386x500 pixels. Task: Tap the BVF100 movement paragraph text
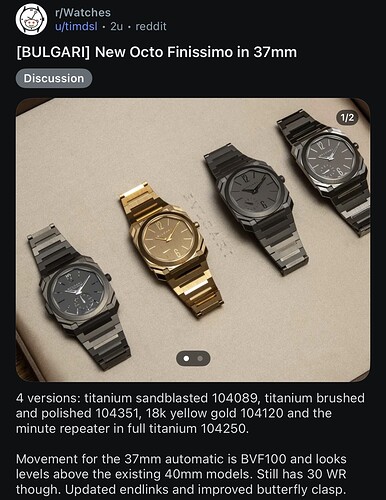pos(181,474)
